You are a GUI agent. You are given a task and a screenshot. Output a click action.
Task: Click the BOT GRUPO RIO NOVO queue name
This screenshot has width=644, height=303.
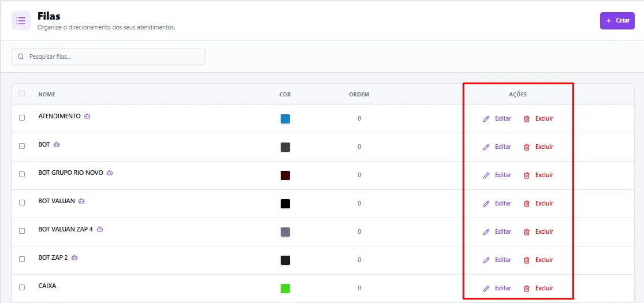coord(70,173)
